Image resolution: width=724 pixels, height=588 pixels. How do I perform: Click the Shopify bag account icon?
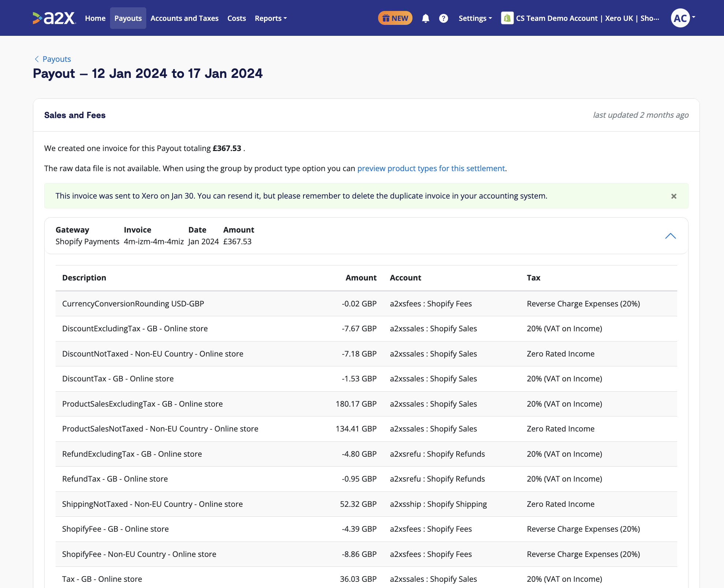pyautogui.click(x=507, y=18)
